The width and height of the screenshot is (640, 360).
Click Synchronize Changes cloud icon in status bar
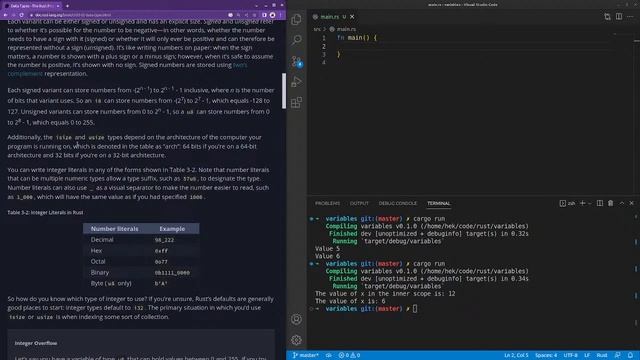(x=329, y=355)
